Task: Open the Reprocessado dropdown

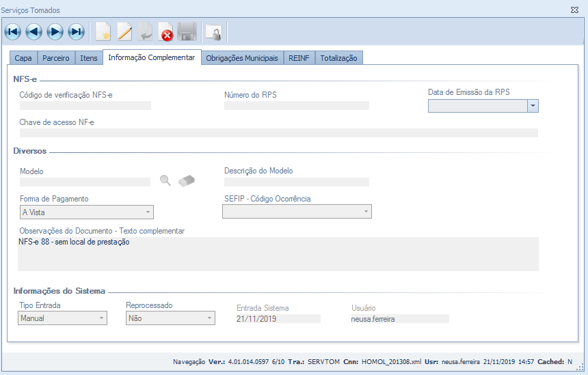Action: (209, 318)
